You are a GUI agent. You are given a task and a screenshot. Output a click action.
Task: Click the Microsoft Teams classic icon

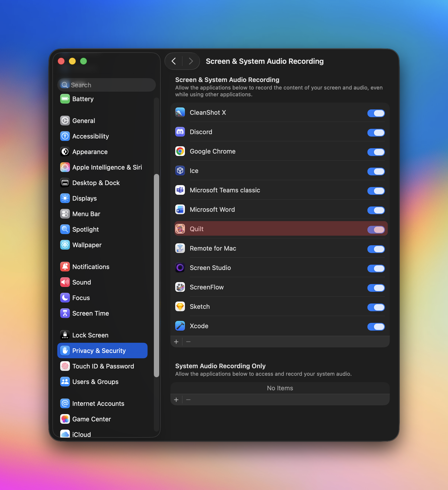click(x=180, y=190)
